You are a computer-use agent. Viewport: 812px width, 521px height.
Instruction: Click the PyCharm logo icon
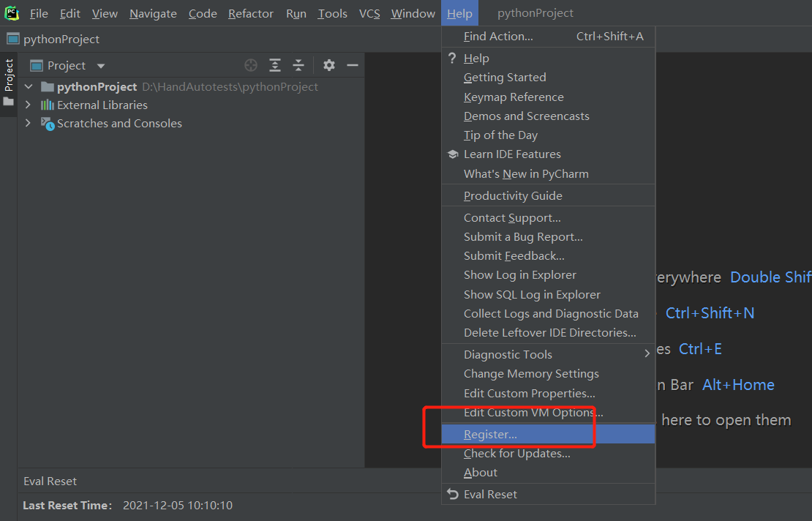click(x=12, y=13)
